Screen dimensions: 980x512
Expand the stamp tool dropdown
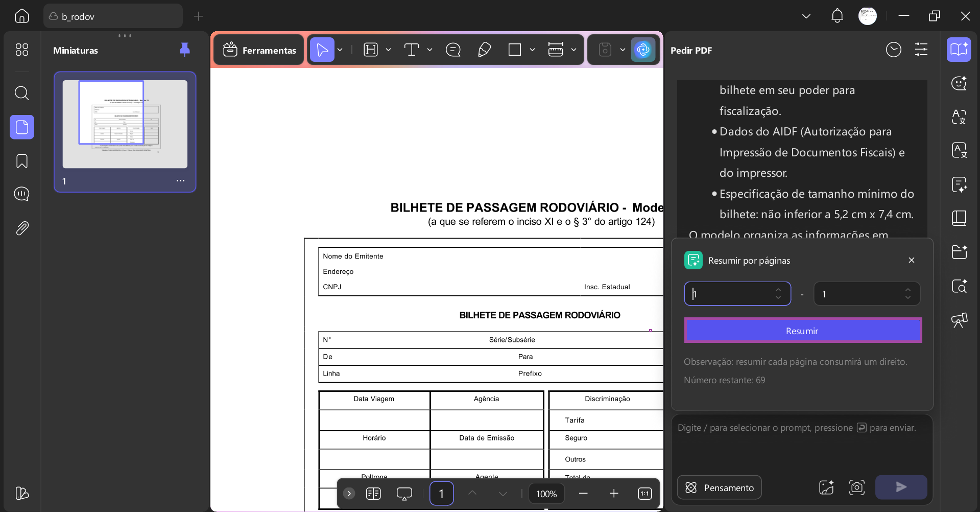point(622,50)
